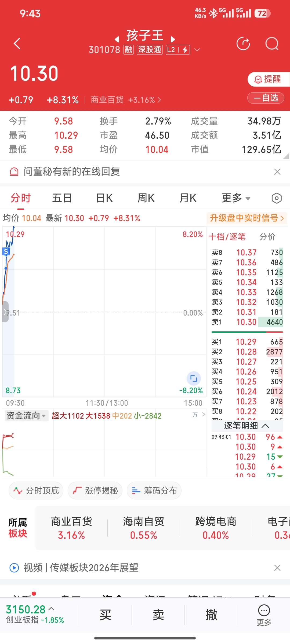Close the 传媒板块 video banner
Viewport: 290px width, 644px height.
(277, 568)
